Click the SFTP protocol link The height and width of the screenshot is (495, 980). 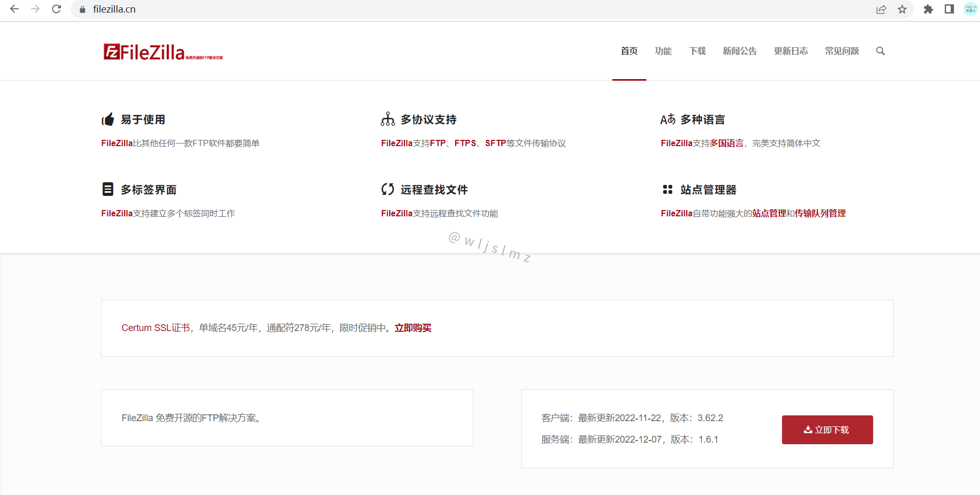pos(495,143)
